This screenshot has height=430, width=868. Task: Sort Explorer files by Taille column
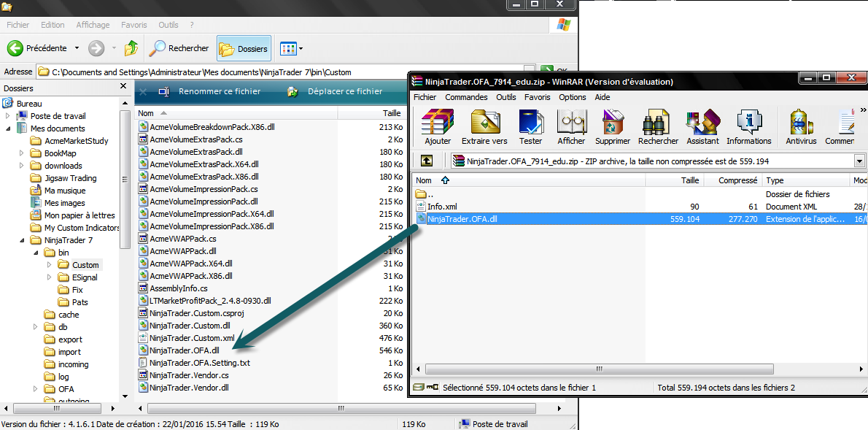[371, 113]
